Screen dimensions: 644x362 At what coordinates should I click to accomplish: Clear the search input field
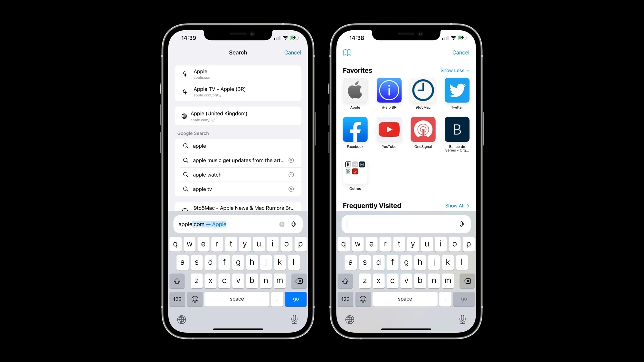point(282,224)
